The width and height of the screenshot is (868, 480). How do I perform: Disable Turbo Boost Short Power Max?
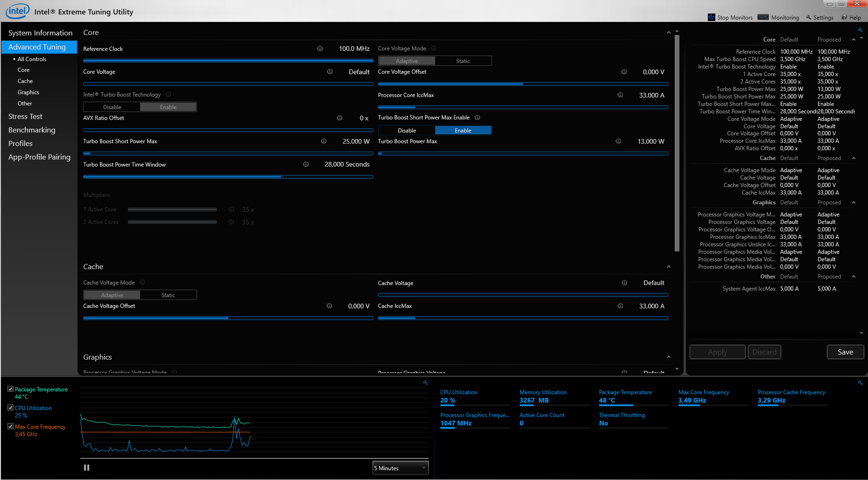pos(407,131)
